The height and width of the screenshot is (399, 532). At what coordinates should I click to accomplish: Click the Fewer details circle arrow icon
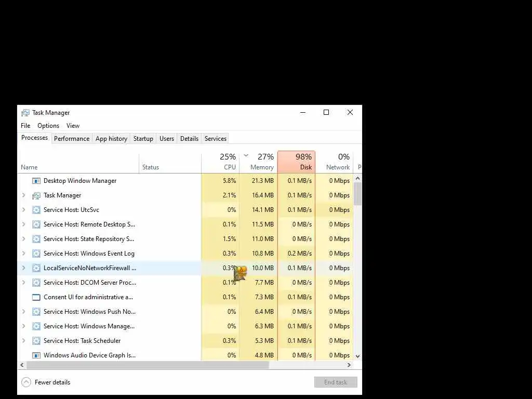click(x=26, y=382)
